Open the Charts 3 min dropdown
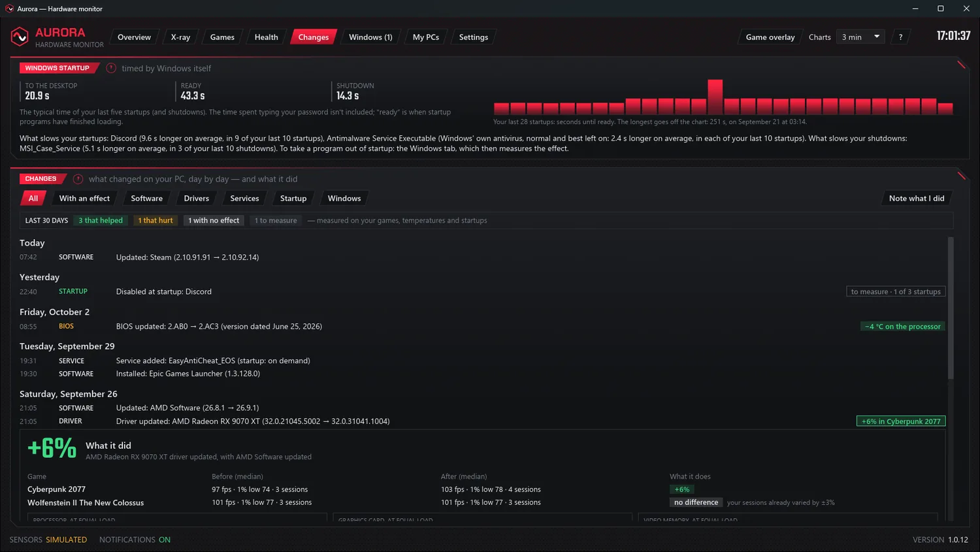 pyautogui.click(x=861, y=37)
